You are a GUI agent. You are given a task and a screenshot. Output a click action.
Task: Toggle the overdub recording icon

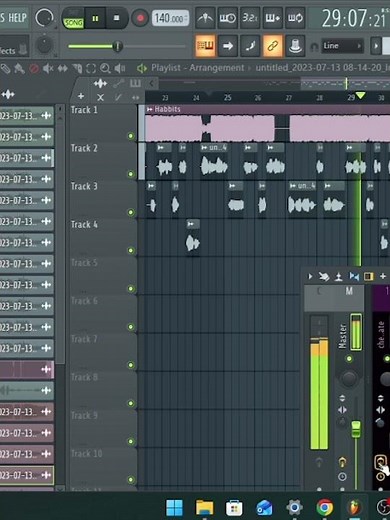coord(272,18)
